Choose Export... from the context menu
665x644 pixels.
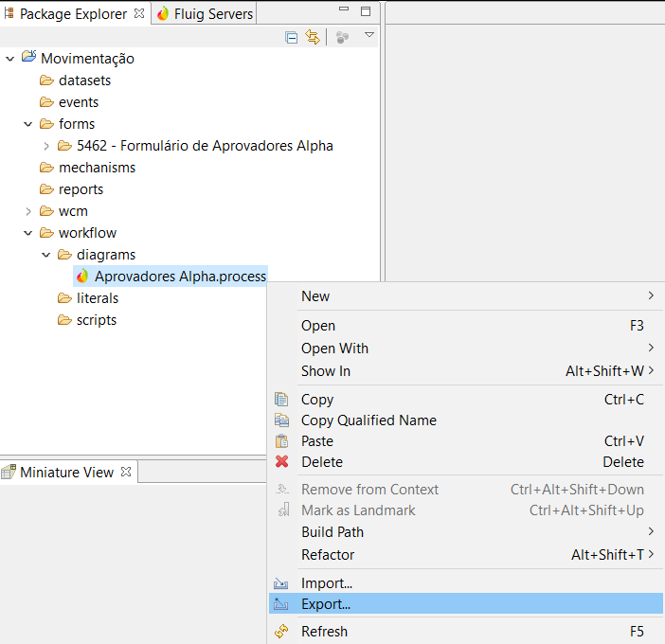326,604
